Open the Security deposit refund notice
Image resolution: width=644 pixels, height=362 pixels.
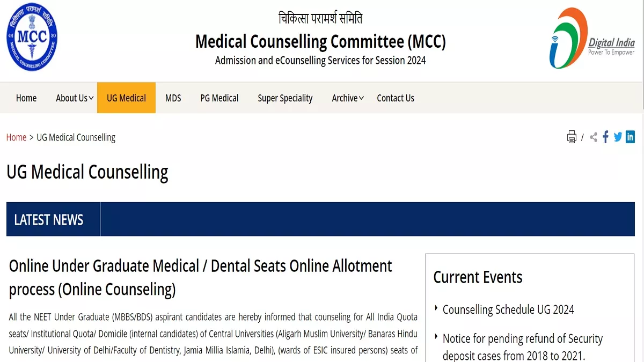pos(522,346)
